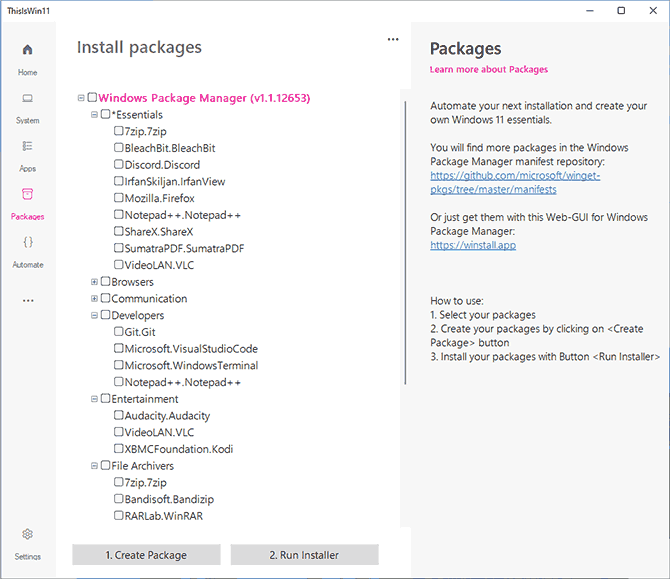Open the Apps list icon
The height and width of the screenshot is (579, 670).
click(27, 146)
